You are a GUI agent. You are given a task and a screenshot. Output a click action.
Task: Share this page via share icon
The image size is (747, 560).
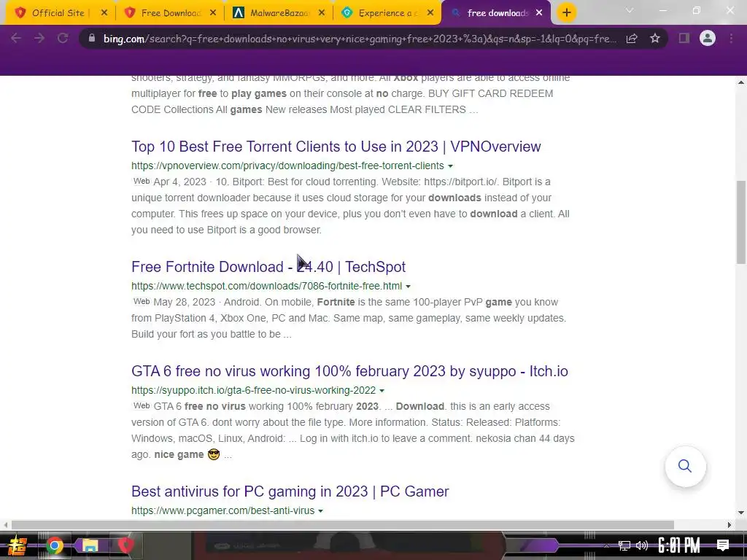(x=632, y=38)
